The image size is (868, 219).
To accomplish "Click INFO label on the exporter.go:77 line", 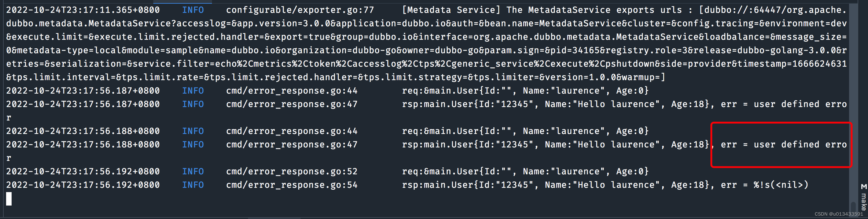I will tap(193, 10).
